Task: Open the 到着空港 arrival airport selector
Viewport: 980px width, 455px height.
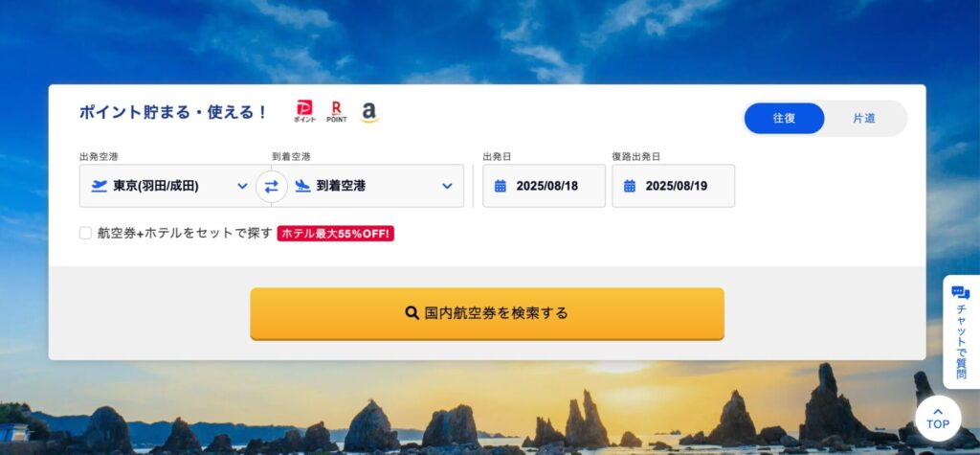Action: 372,186
